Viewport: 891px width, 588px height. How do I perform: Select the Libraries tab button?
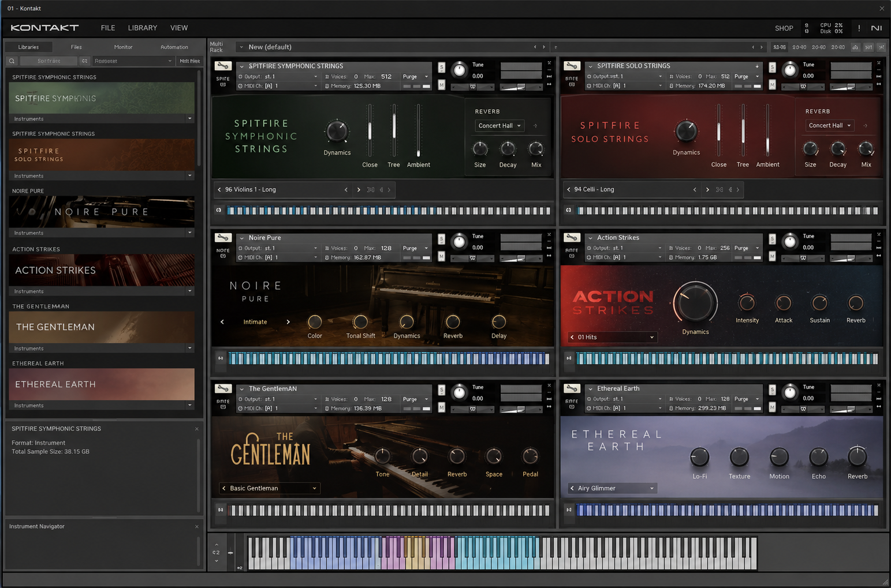coord(28,47)
